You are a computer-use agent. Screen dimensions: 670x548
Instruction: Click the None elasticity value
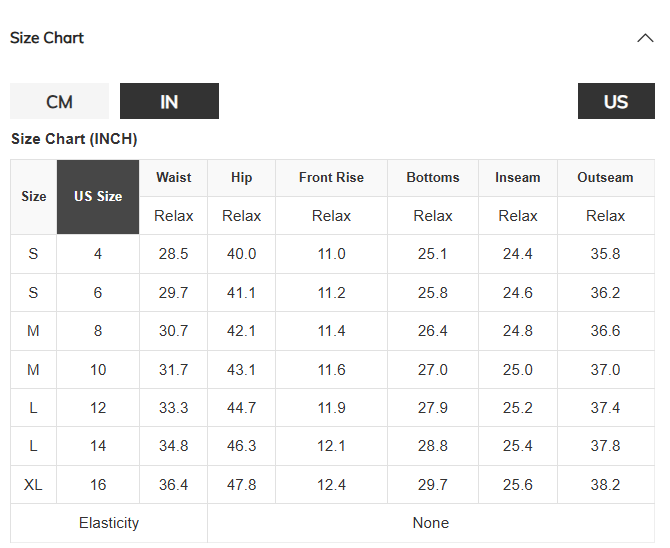431,523
